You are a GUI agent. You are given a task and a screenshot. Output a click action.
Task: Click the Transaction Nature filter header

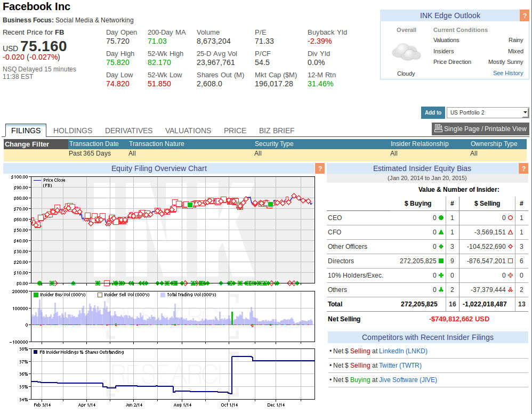(156, 144)
